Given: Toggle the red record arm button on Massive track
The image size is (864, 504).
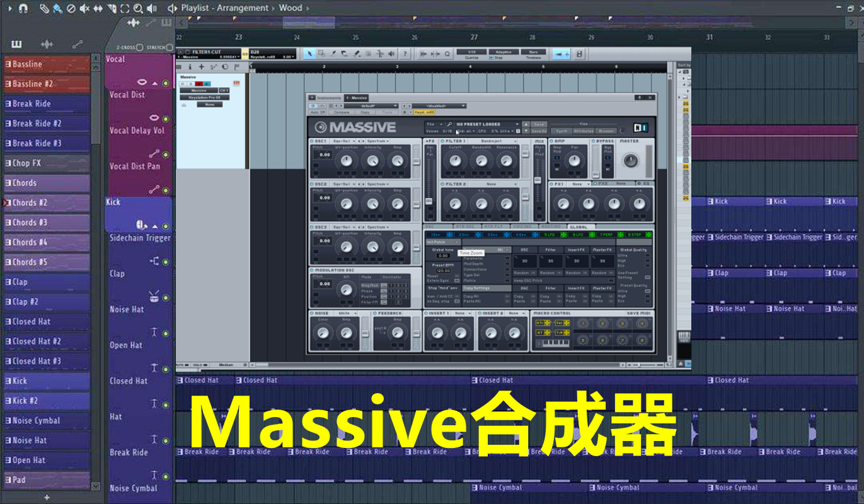Looking at the screenshot, I should pos(199,84).
